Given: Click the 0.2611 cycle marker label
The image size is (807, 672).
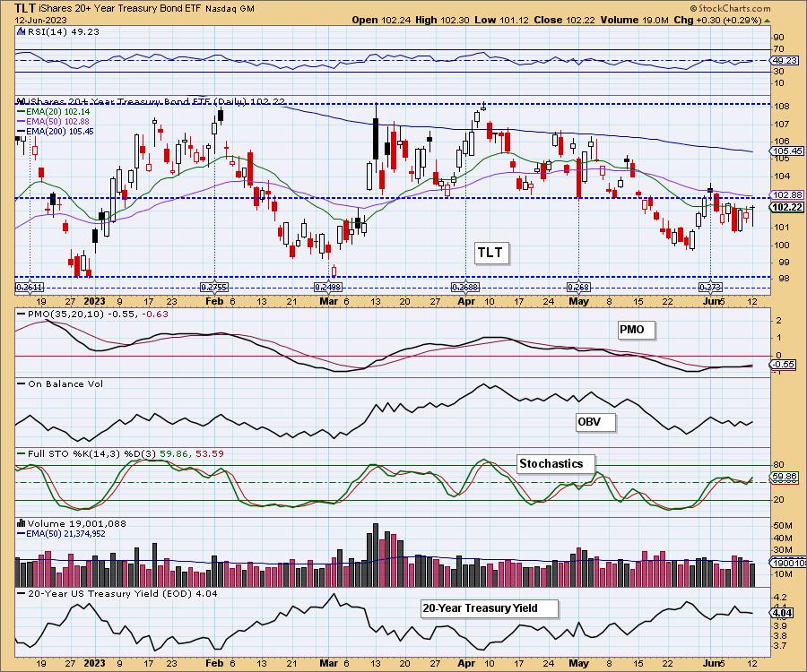Looking at the screenshot, I should (30, 288).
